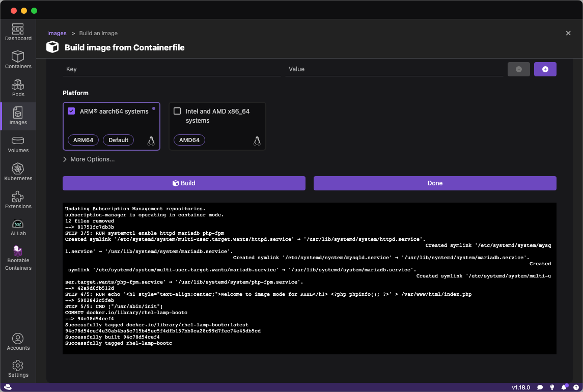
Task: Check Intel and AMD x86_64 checkbox
Action: tap(177, 111)
